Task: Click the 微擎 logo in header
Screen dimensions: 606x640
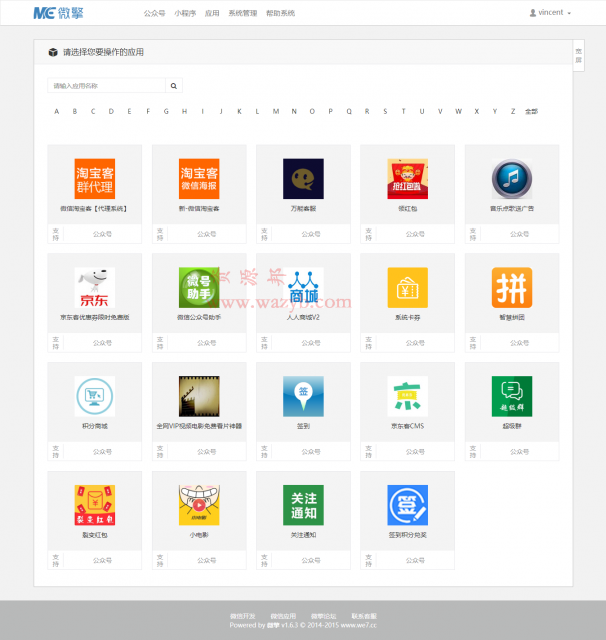Action: pyautogui.click(x=58, y=13)
